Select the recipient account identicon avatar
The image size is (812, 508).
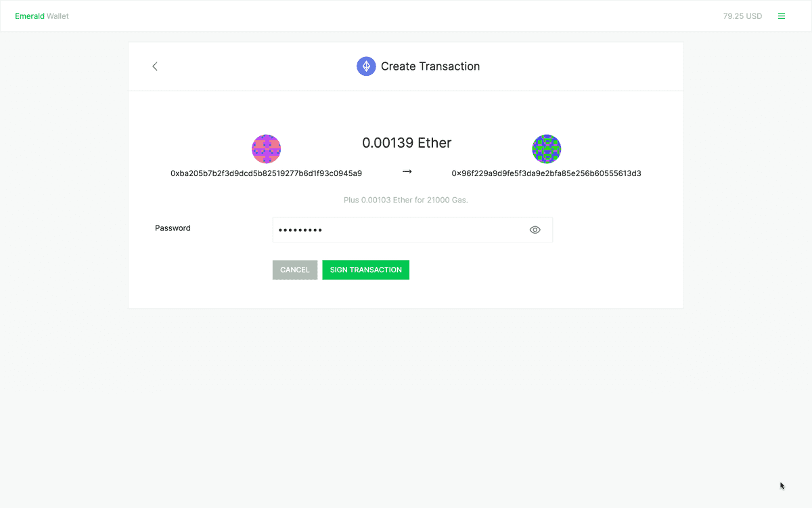546,148
